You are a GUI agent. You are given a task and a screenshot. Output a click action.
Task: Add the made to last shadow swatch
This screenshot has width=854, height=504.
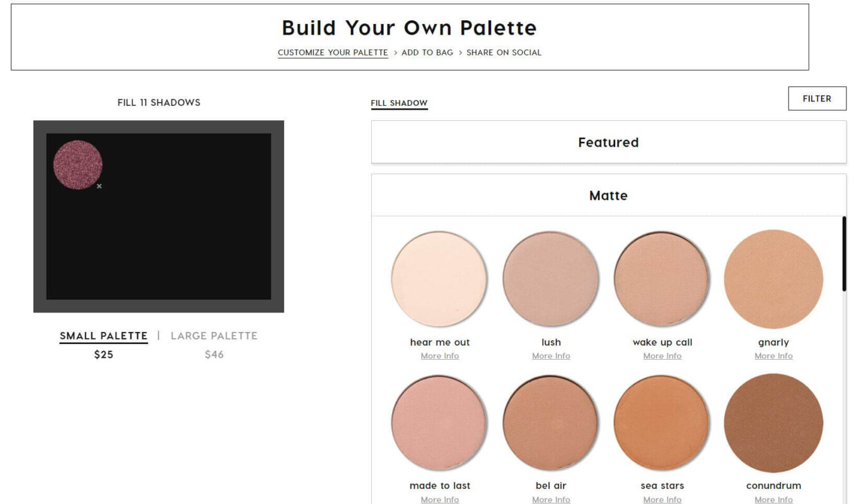(439, 422)
